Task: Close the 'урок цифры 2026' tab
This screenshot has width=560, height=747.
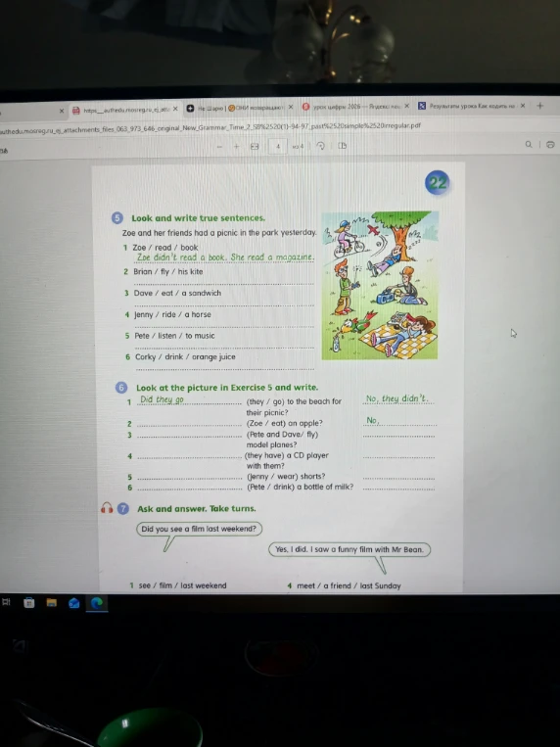Action: (x=406, y=107)
